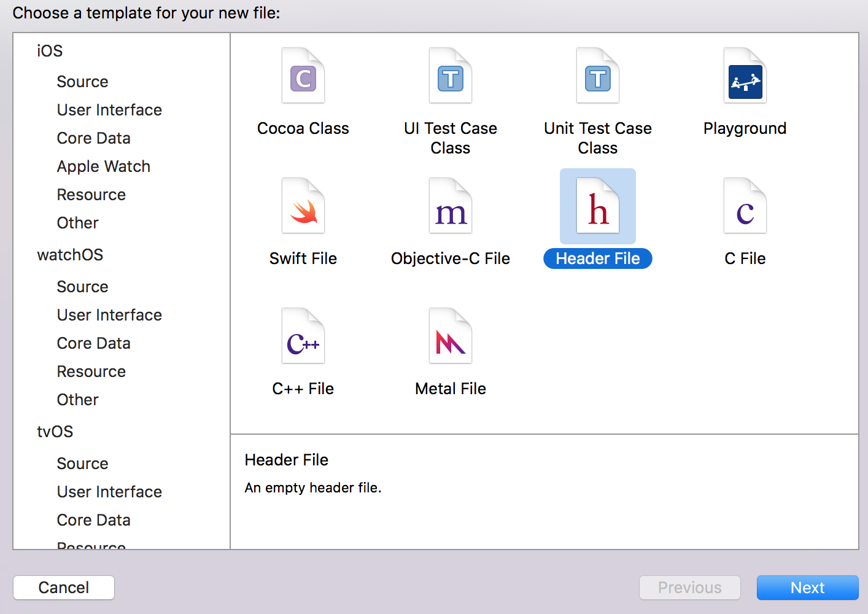868x614 pixels.
Task: Click the "Swift File" label text
Action: (303, 258)
